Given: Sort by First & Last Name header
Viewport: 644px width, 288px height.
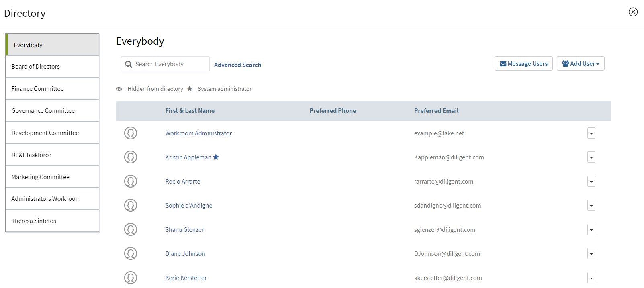Looking at the screenshot, I should (x=190, y=111).
